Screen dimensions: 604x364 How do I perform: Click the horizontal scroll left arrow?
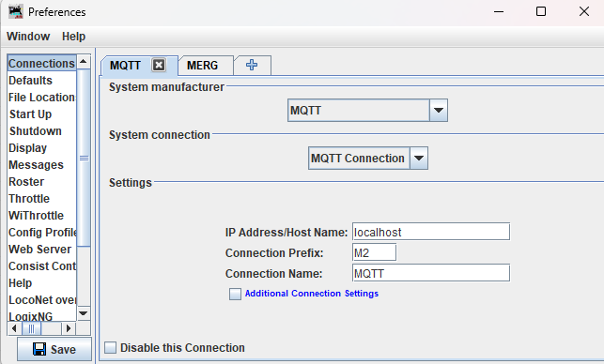[14, 328]
